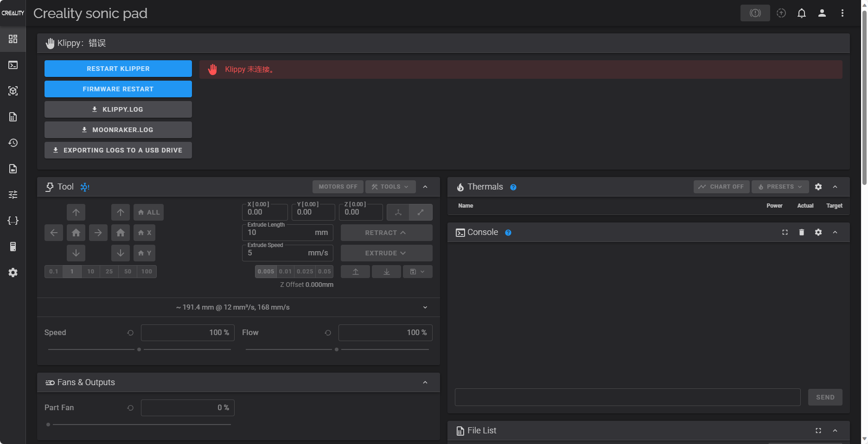Click the console SEND button
Screen dimensions: 868x444
(x=825, y=397)
